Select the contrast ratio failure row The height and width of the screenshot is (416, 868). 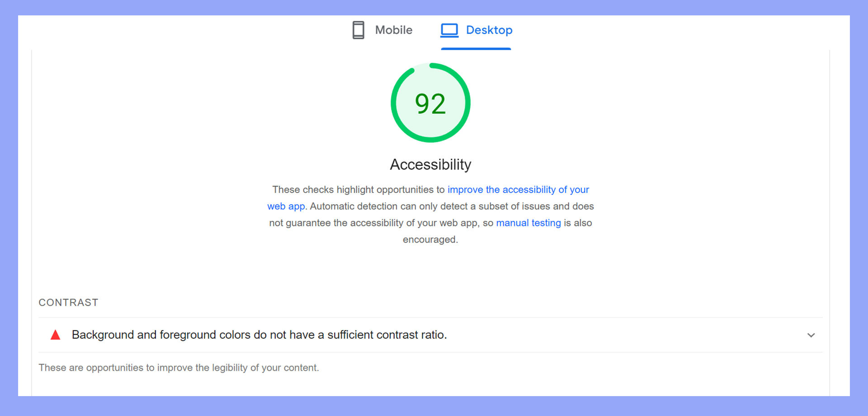pos(259,335)
